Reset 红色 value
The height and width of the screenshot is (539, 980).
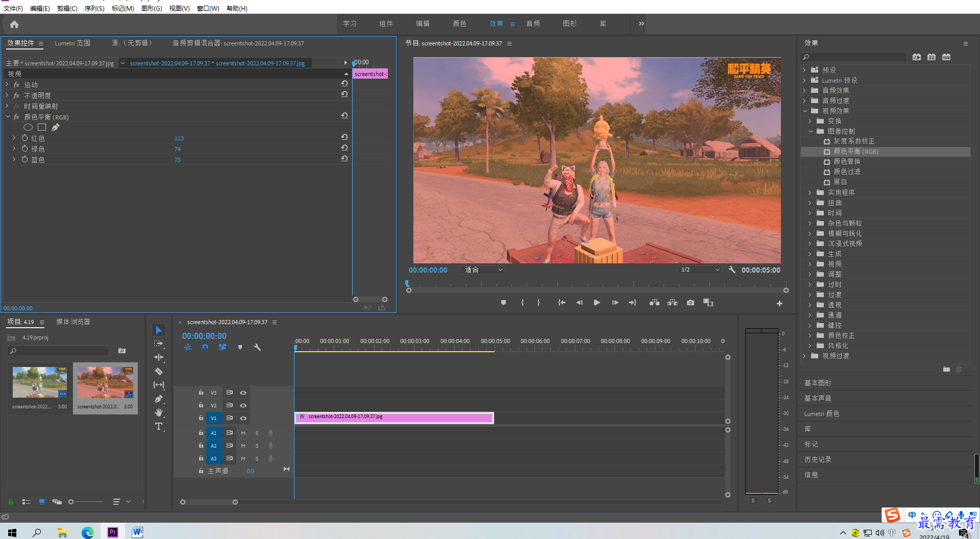[x=345, y=137]
